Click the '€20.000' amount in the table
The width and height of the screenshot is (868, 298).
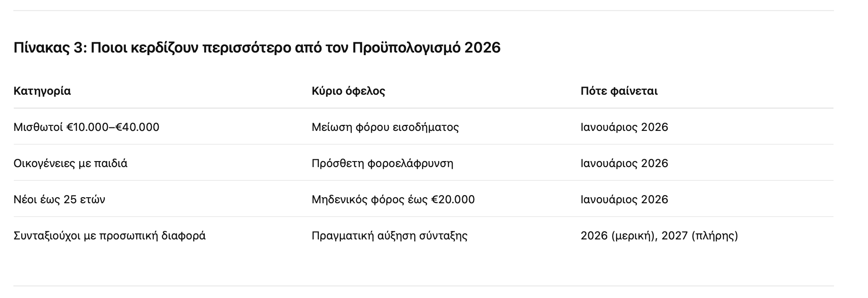(453, 199)
